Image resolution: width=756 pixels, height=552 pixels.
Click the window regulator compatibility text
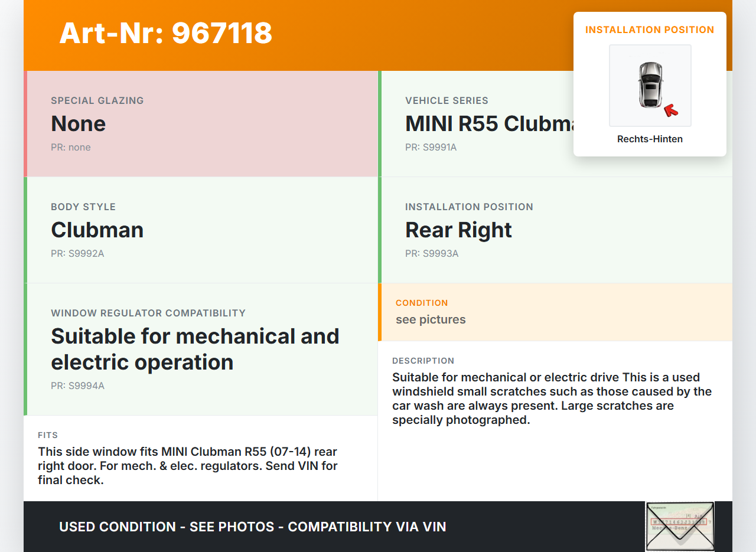[x=195, y=349]
